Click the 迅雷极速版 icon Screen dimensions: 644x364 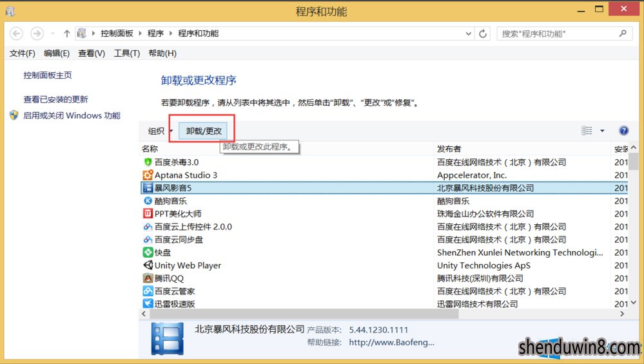click(x=148, y=303)
